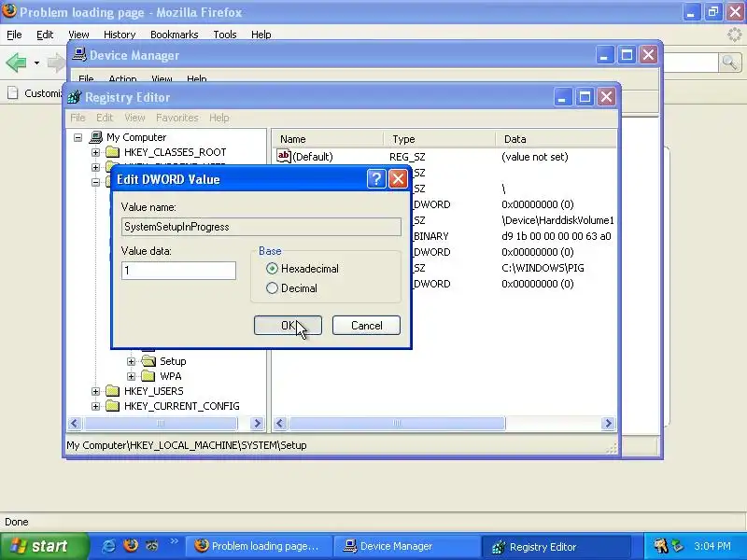Click Firefox's search magnifier icon
Image resolution: width=747 pixels, height=560 pixels.
729,63
